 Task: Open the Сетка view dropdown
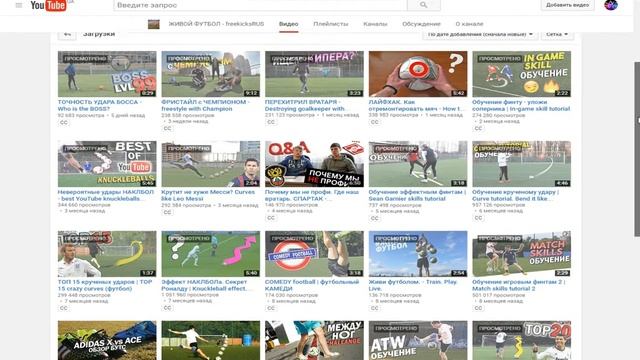point(557,34)
